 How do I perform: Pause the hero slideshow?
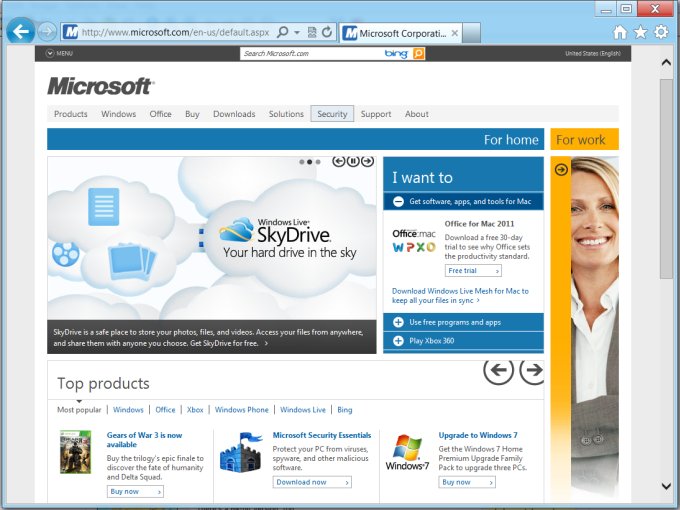pyautogui.click(x=353, y=161)
